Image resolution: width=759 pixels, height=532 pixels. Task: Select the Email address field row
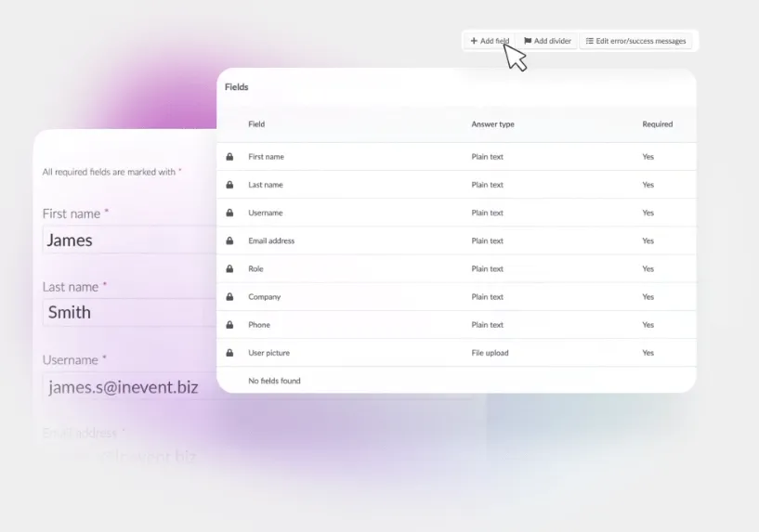point(456,240)
